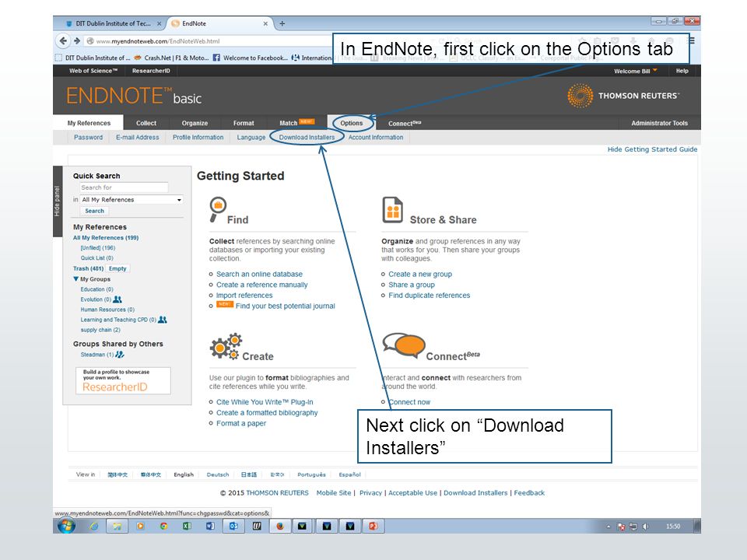
Task: Click Import references link
Action: pyautogui.click(x=244, y=296)
